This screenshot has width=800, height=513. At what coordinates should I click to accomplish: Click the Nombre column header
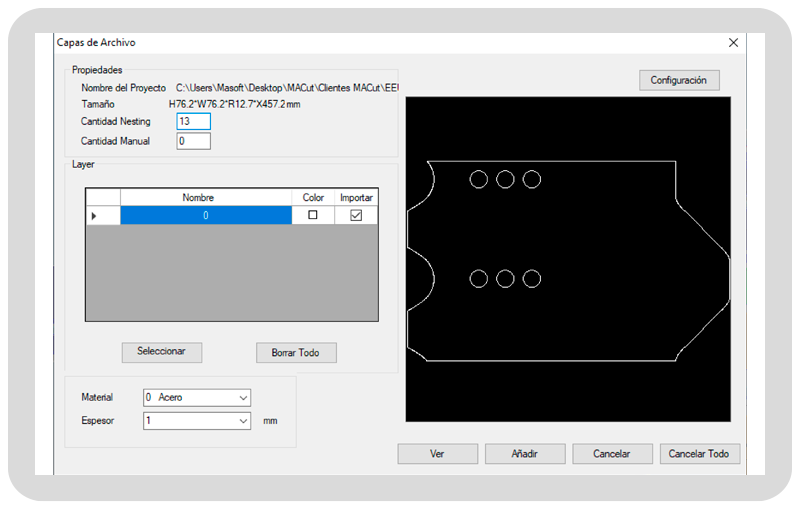(x=206, y=198)
